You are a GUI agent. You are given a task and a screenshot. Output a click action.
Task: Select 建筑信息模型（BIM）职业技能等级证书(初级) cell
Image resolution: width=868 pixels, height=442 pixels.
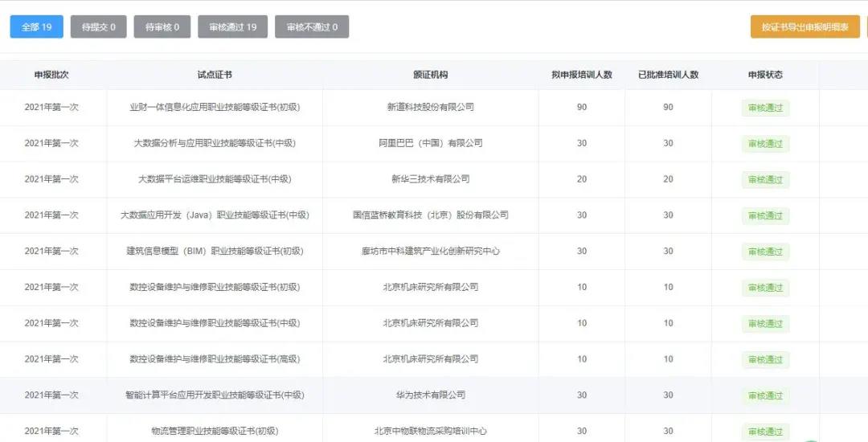coord(215,252)
